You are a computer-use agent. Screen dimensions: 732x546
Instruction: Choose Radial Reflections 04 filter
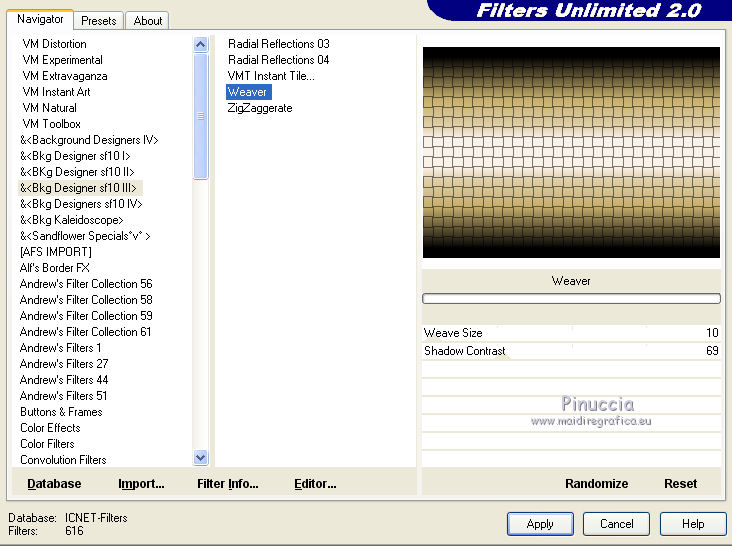pos(279,60)
